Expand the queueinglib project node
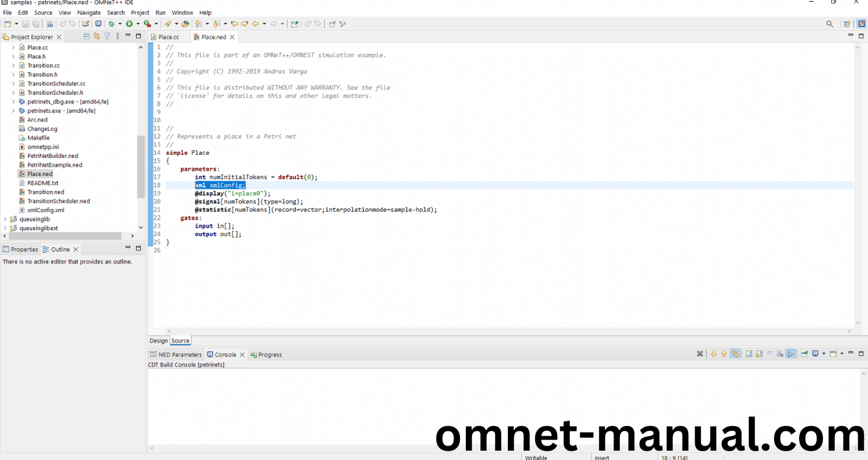 coord(5,219)
